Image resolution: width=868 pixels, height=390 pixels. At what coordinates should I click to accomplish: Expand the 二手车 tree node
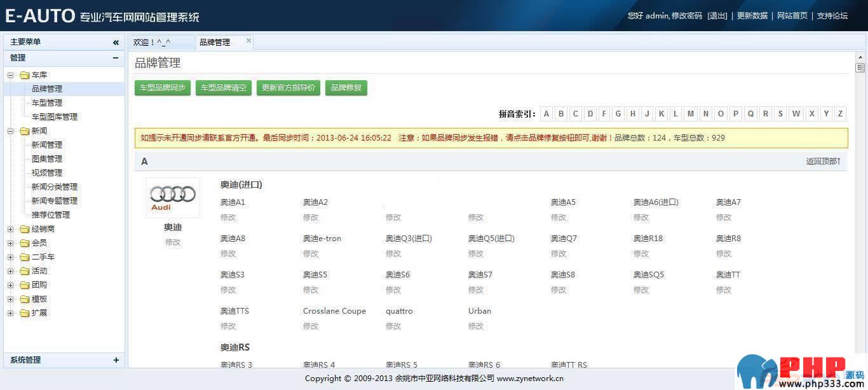(x=11, y=257)
